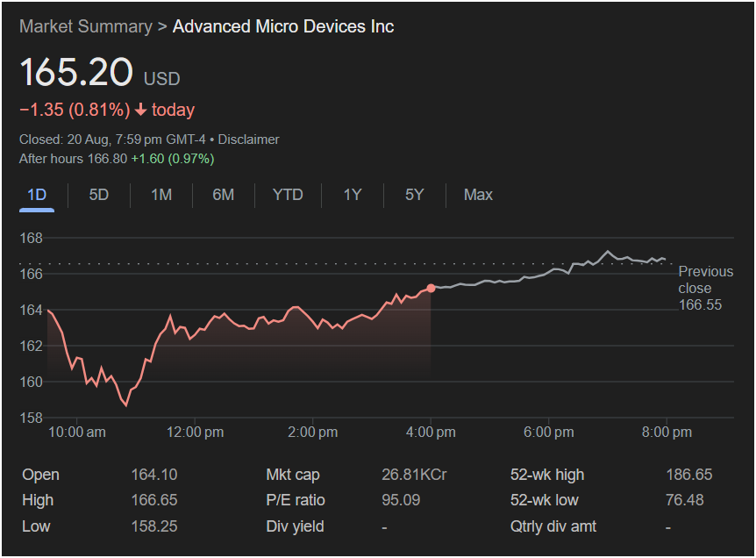Screen dimensions: 756x558
Task: Click the Div yield label
Action: click(x=295, y=526)
